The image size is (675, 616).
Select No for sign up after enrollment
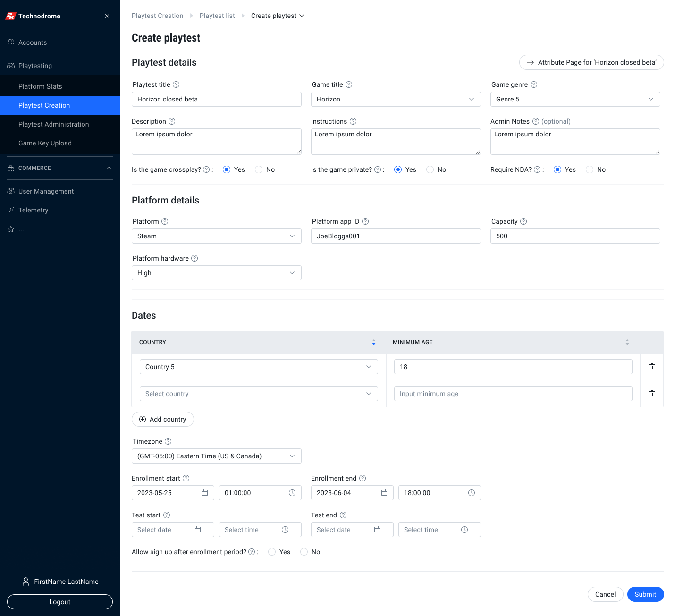(304, 552)
